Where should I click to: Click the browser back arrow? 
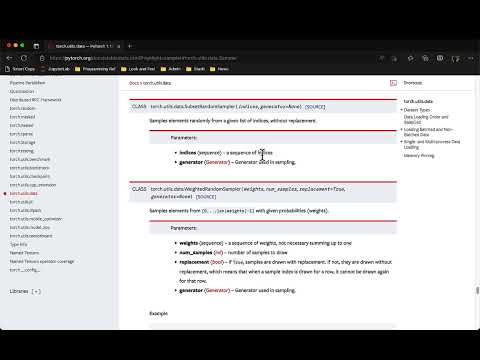[9, 58]
